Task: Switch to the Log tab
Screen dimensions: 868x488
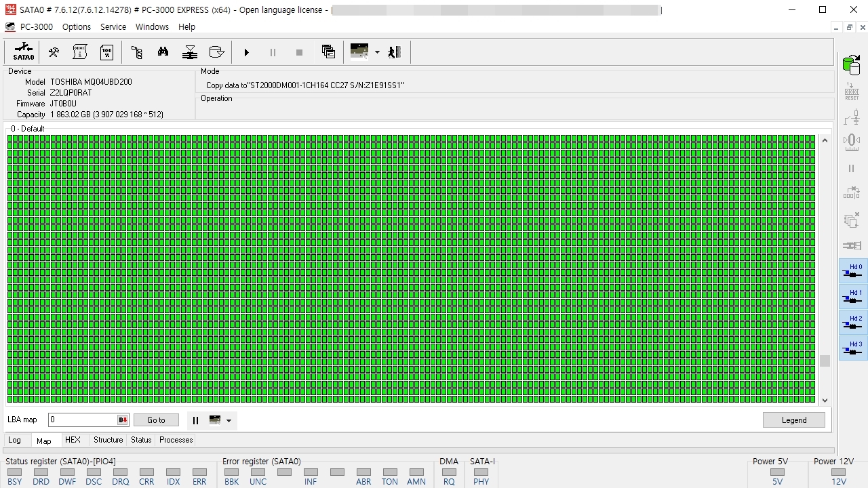Action: (x=14, y=440)
